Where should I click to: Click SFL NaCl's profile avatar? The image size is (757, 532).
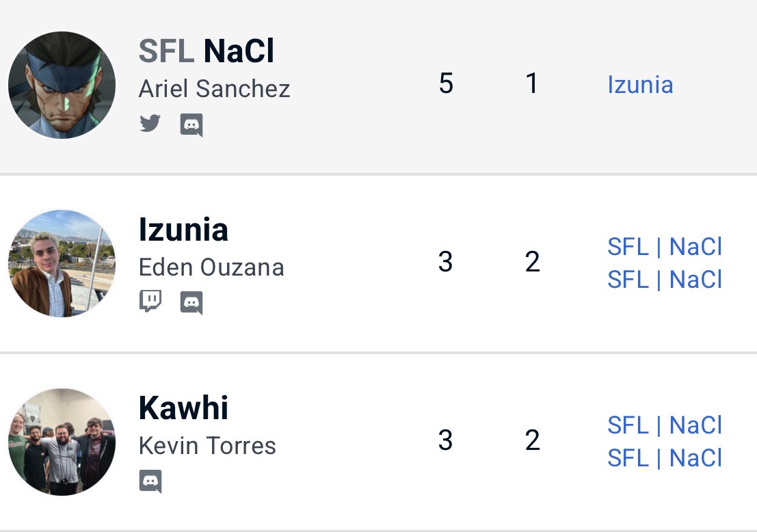point(62,85)
